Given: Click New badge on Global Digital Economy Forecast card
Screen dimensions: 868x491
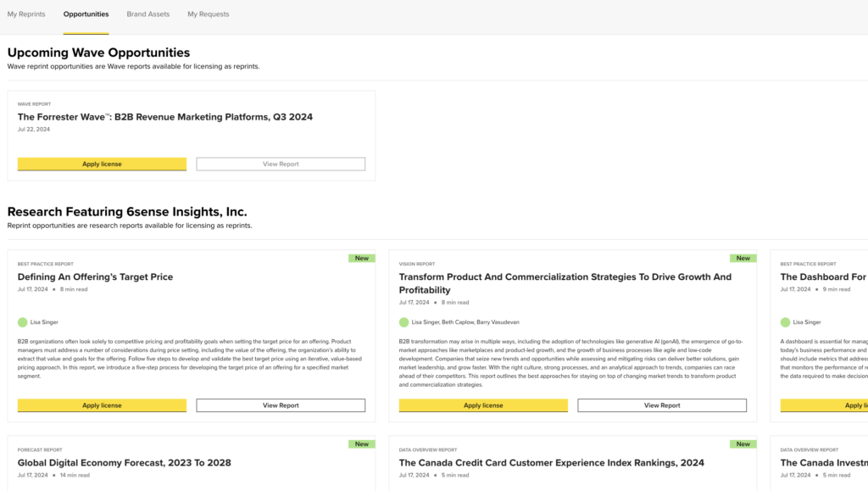Looking at the screenshot, I should coord(361,444).
